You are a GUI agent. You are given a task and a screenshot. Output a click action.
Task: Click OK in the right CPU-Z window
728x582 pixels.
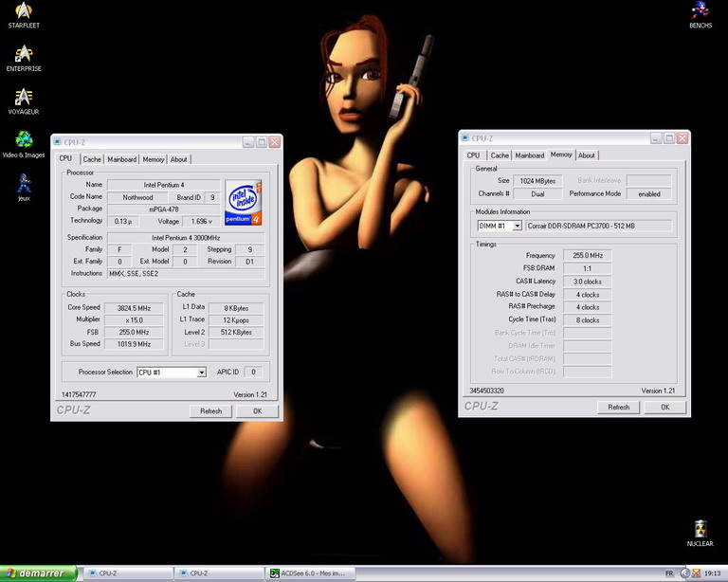tap(664, 407)
